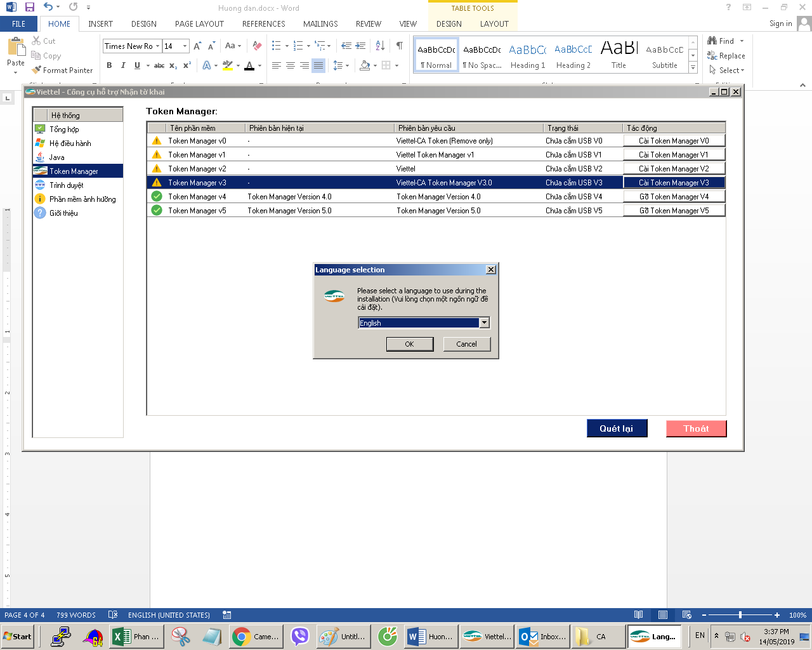The height and width of the screenshot is (650, 812).
Task: Click the Save icon in Word title bar
Action: click(29, 8)
